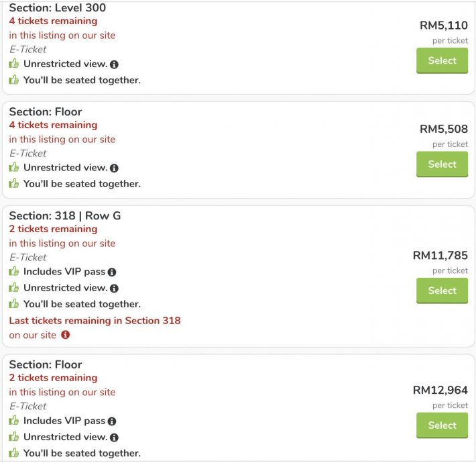Click info icon beside Unrestricted view in Section 318 listing
The height and width of the screenshot is (463, 476).
click(x=114, y=289)
